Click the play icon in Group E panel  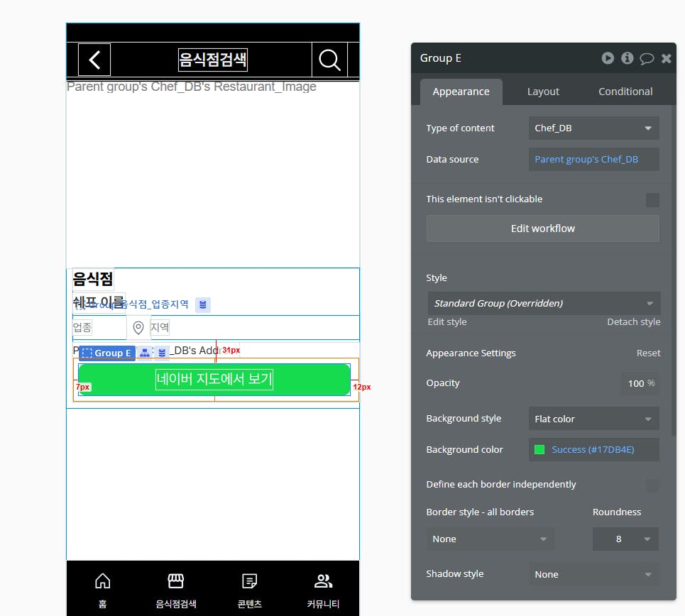coord(607,58)
